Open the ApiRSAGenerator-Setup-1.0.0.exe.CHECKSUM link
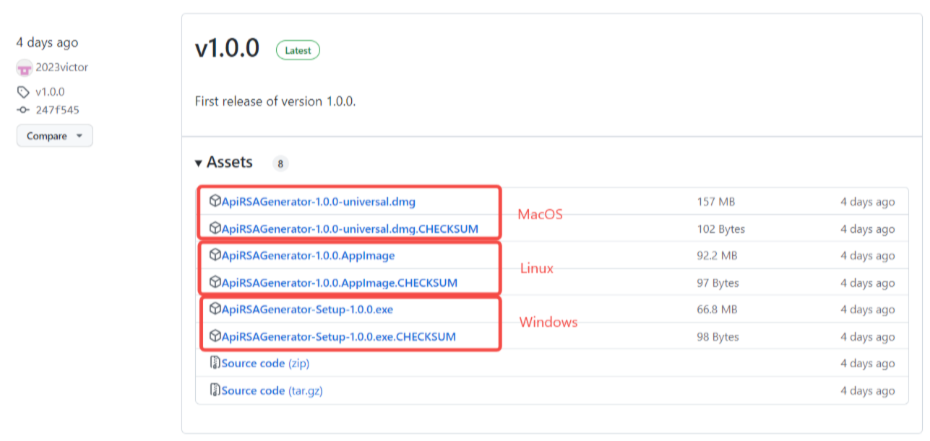The image size is (930, 441). [x=338, y=337]
